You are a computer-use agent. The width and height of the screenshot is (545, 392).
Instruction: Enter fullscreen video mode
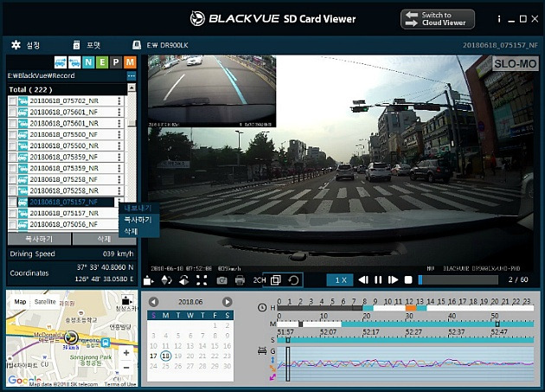[202, 280]
